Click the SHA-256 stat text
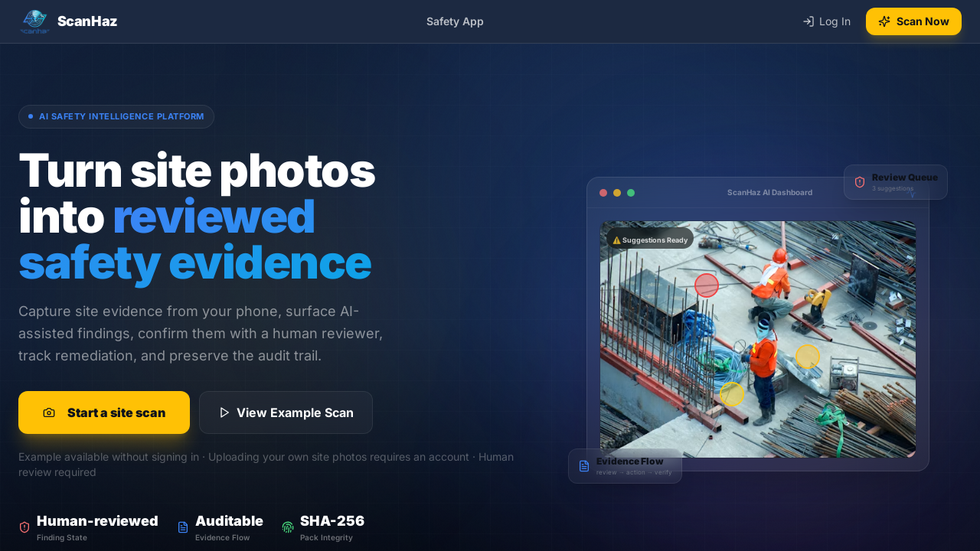The width and height of the screenshot is (980, 551). point(332,521)
